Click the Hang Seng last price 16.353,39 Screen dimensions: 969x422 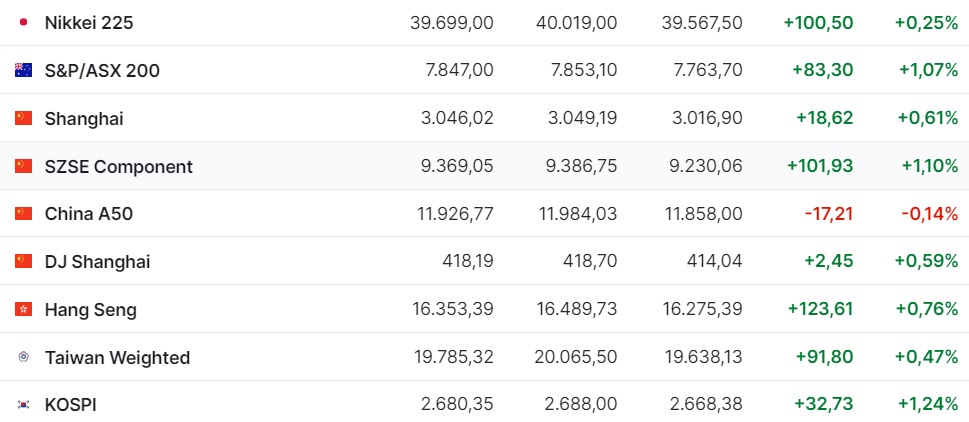453,309
